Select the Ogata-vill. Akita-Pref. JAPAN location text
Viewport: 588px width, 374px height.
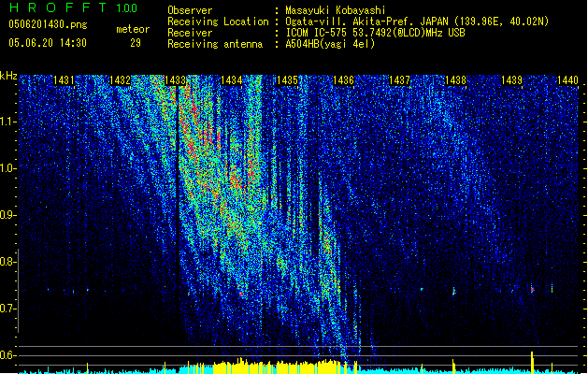417,22
